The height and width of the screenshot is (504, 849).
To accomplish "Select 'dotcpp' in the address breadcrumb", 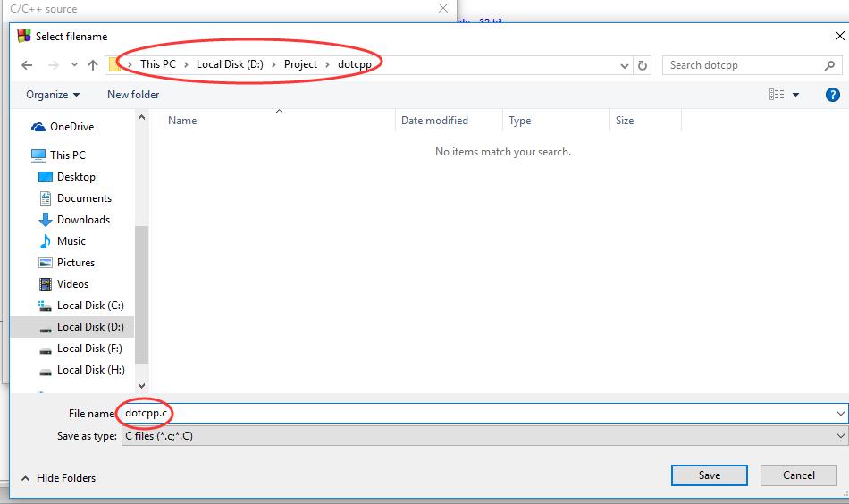I will [355, 64].
